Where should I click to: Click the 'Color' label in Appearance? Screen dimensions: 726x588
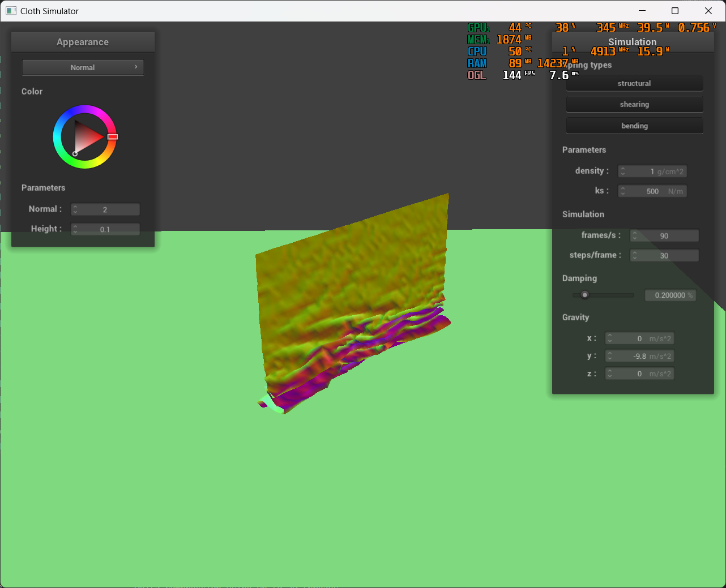(x=32, y=91)
